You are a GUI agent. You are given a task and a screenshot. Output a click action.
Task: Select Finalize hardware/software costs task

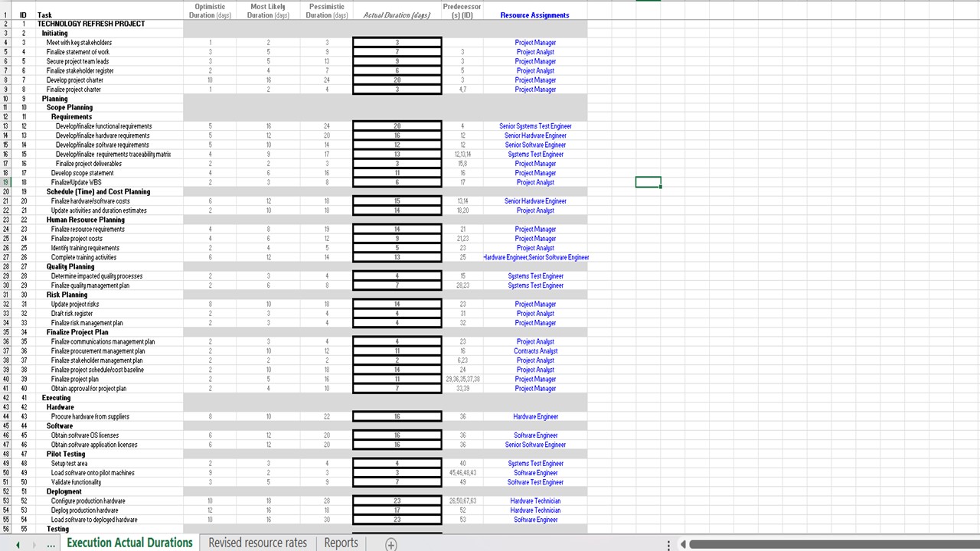point(90,201)
